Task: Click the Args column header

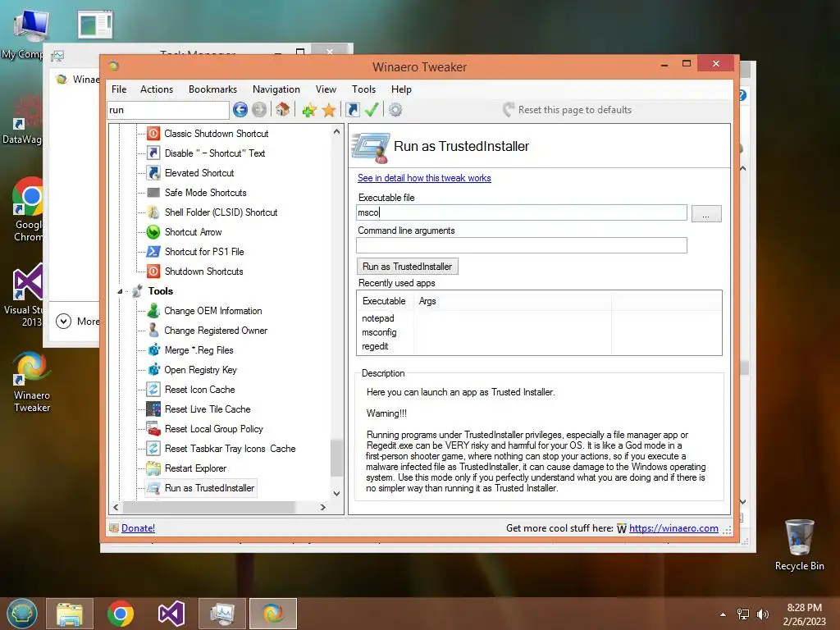Action: click(x=513, y=301)
